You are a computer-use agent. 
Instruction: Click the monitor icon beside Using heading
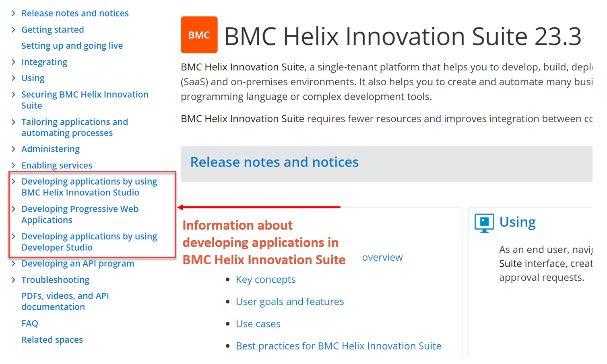point(484,223)
